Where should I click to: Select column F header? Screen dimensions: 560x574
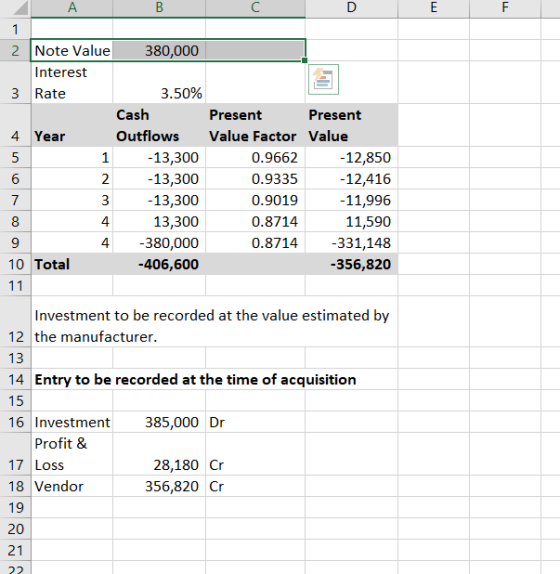pos(505,8)
